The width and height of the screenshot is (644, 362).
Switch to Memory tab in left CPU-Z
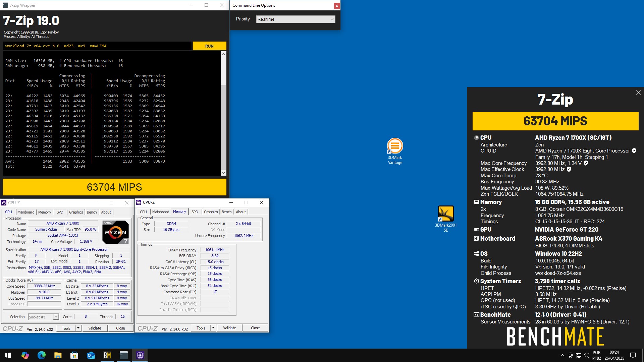(45, 212)
